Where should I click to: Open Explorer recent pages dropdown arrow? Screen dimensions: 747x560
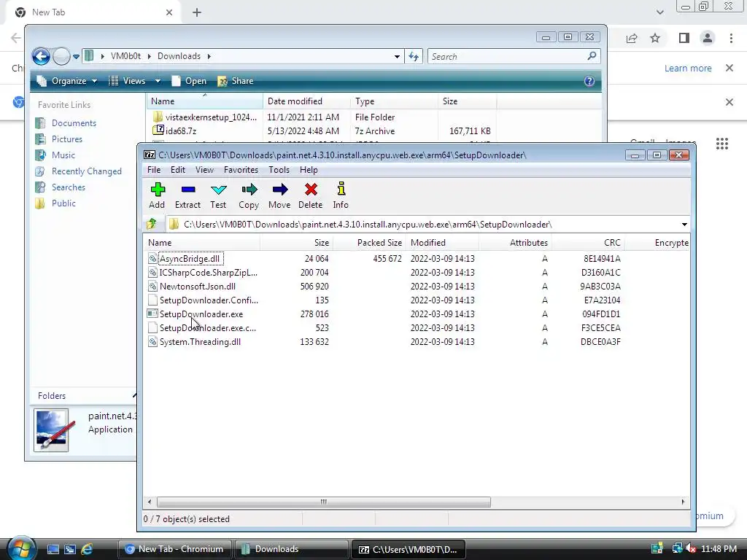(76, 57)
